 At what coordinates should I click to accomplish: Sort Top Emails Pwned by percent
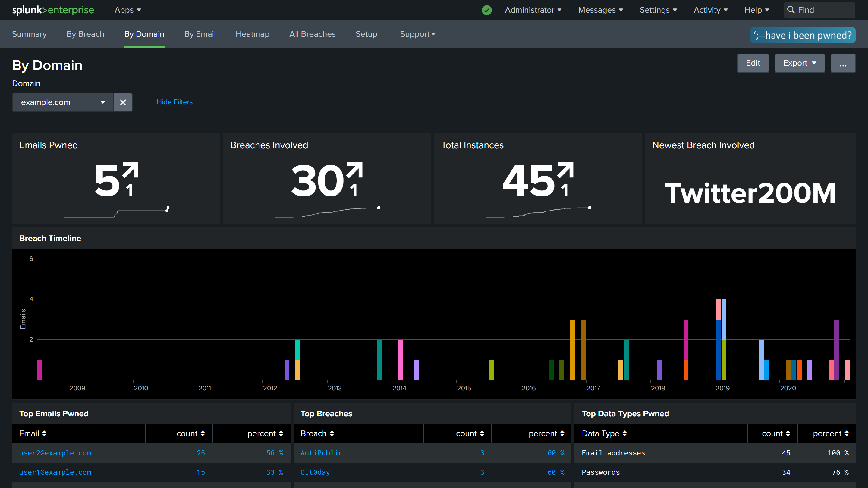265,433
